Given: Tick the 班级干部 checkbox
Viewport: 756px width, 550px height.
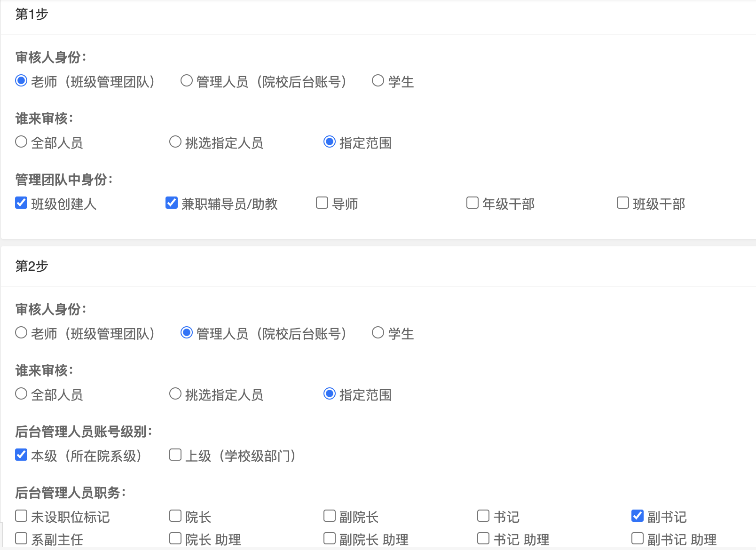Looking at the screenshot, I should coord(623,203).
